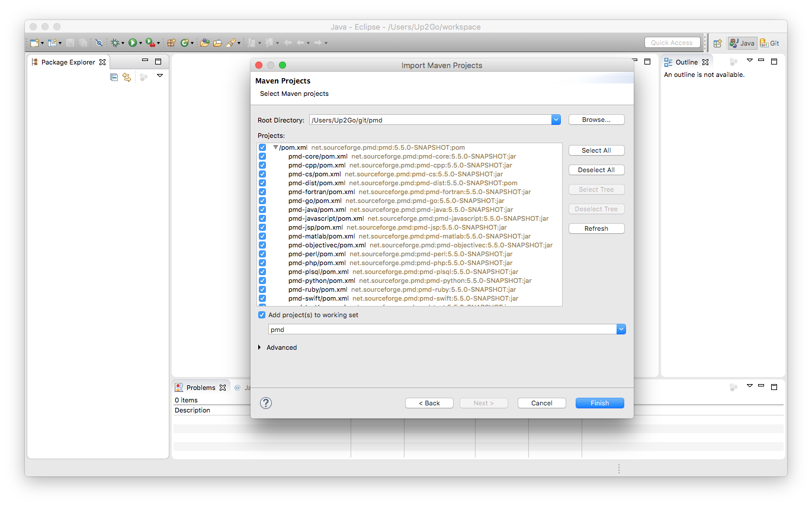This screenshot has height=506, width=812.
Task: Open the Run button dropdown arrow
Action: point(140,43)
